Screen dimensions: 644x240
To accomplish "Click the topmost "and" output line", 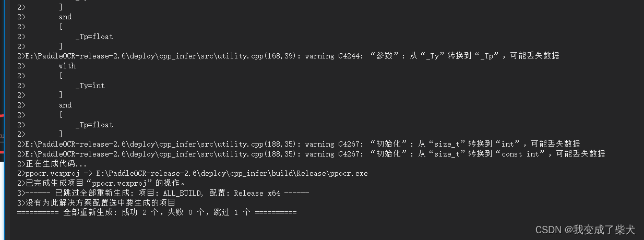I will [65, 17].
